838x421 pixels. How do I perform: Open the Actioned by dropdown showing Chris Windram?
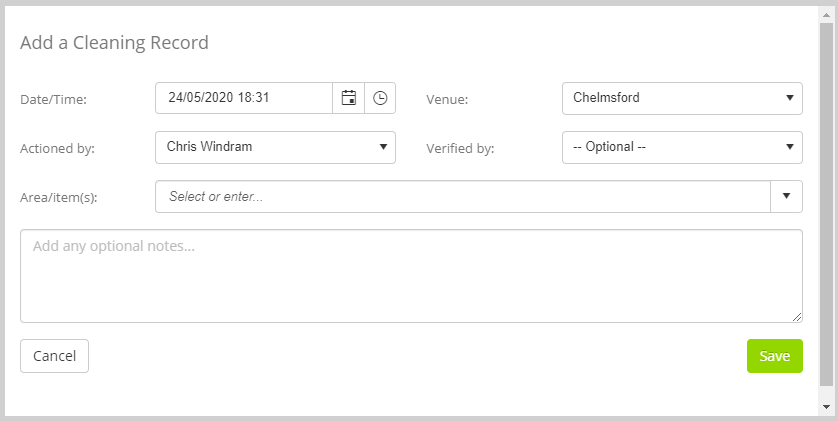coord(275,147)
